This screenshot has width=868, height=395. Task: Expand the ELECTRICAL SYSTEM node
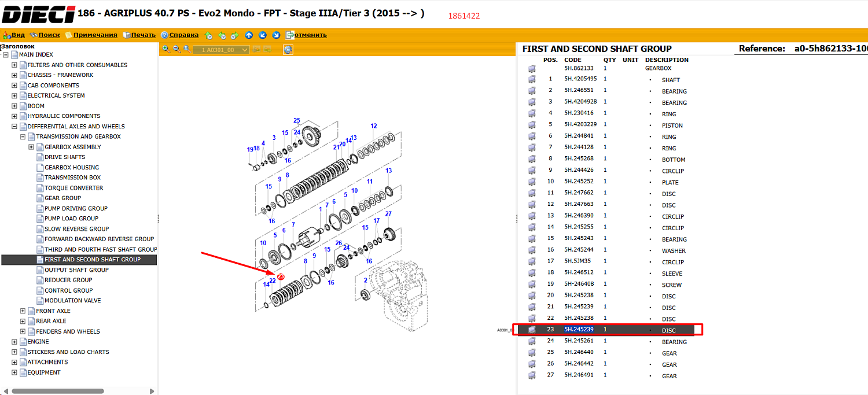(14, 96)
